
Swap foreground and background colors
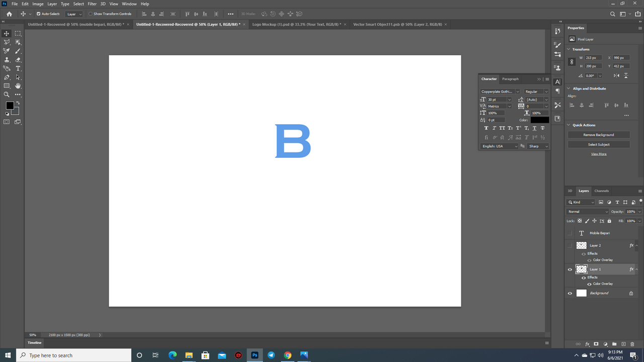click(18, 103)
